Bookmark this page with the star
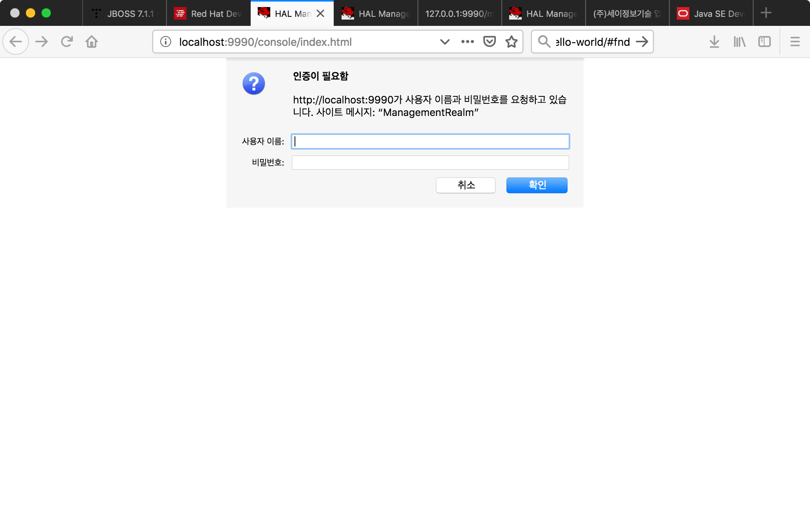 pos(512,42)
